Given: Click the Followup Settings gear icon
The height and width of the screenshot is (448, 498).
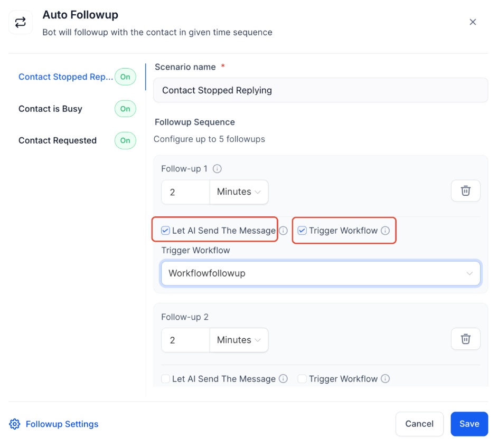Looking at the screenshot, I should tap(15, 424).
